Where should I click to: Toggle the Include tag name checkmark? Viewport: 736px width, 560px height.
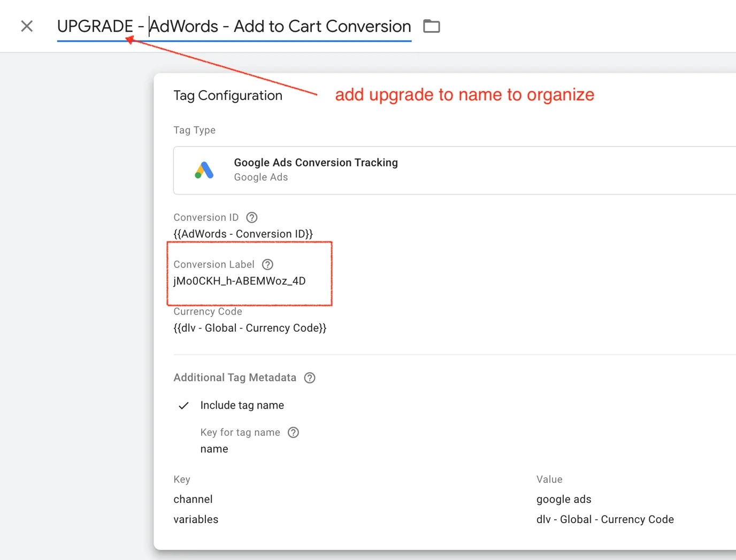(183, 405)
